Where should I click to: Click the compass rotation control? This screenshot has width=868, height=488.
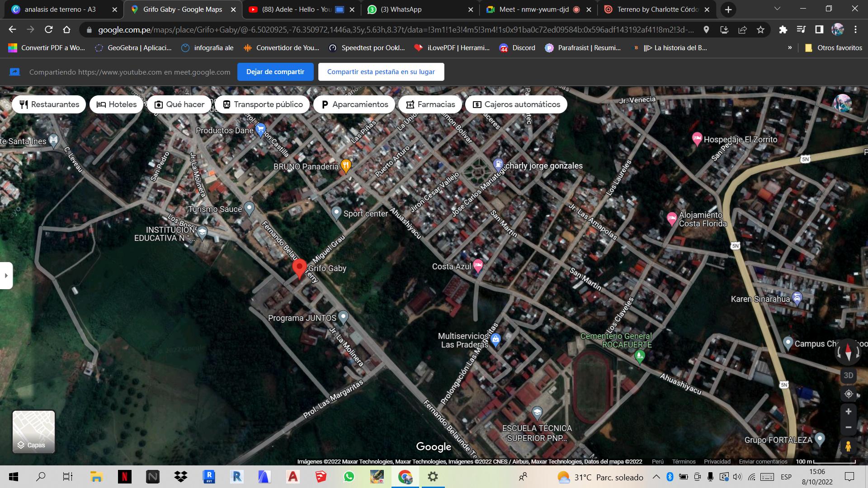848,352
